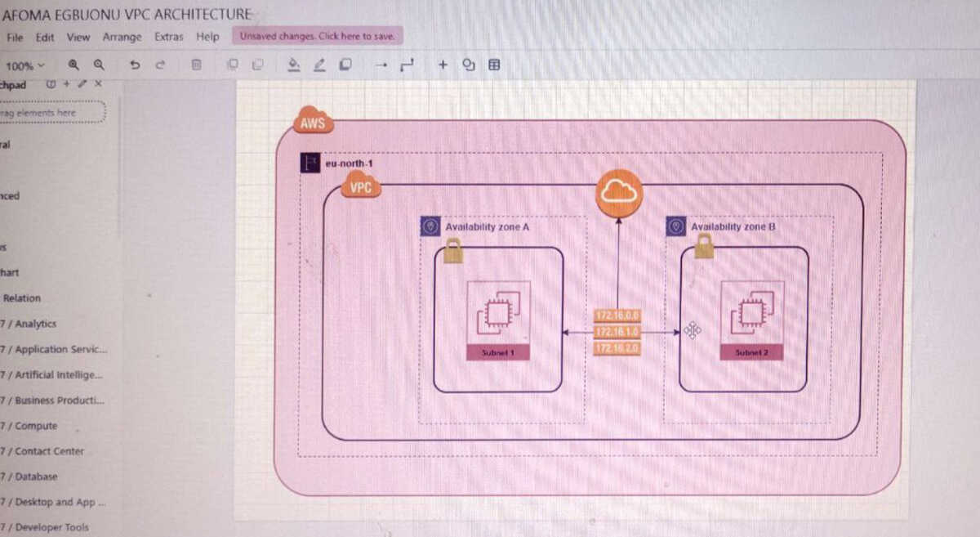Redo the last undone action
The width and height of the screenshot is (980, 537).
tap(160, 65)
